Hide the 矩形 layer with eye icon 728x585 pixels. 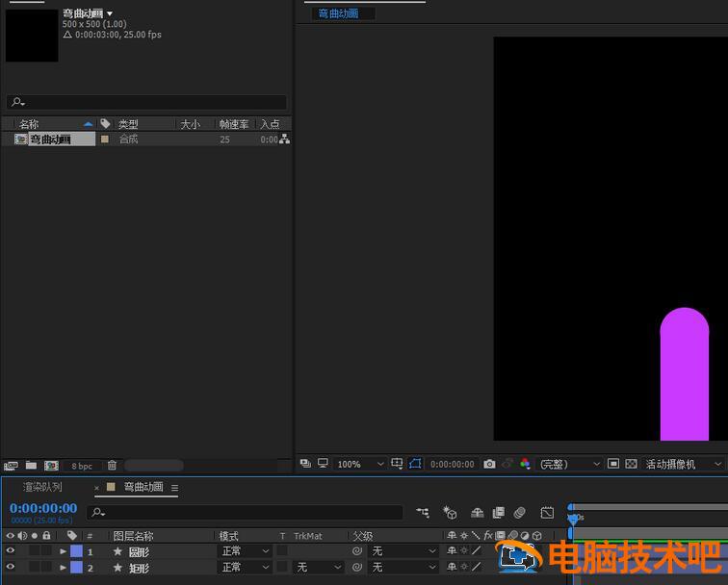click(11, 568)
